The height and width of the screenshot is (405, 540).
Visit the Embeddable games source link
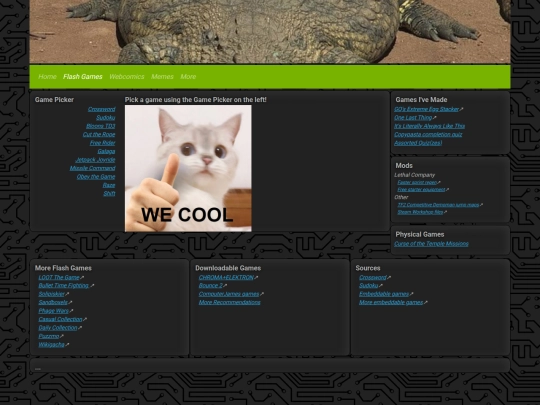click(384, 294)
